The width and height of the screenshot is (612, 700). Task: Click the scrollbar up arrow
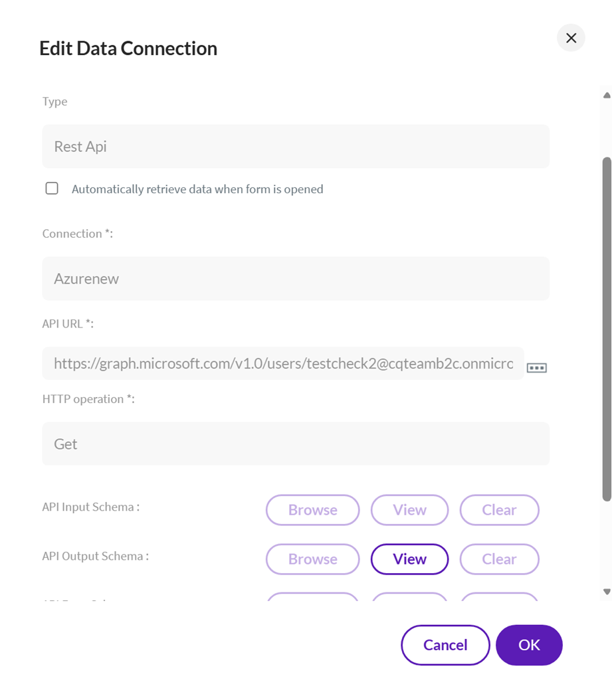pyautogui.click(x=606, y=96)
